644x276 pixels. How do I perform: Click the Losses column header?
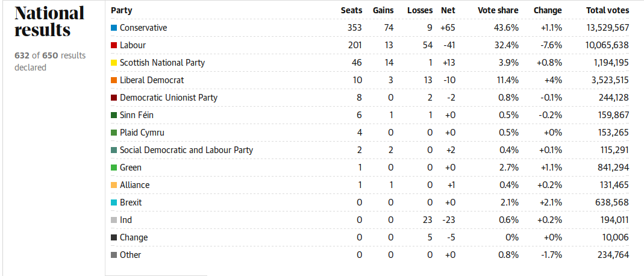(x=419, y=10)
